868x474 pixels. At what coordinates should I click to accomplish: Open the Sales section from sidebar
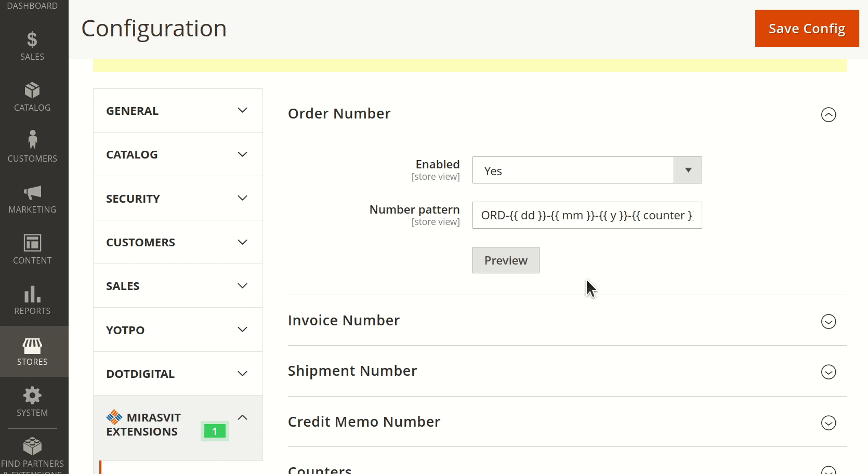point(32,46)
